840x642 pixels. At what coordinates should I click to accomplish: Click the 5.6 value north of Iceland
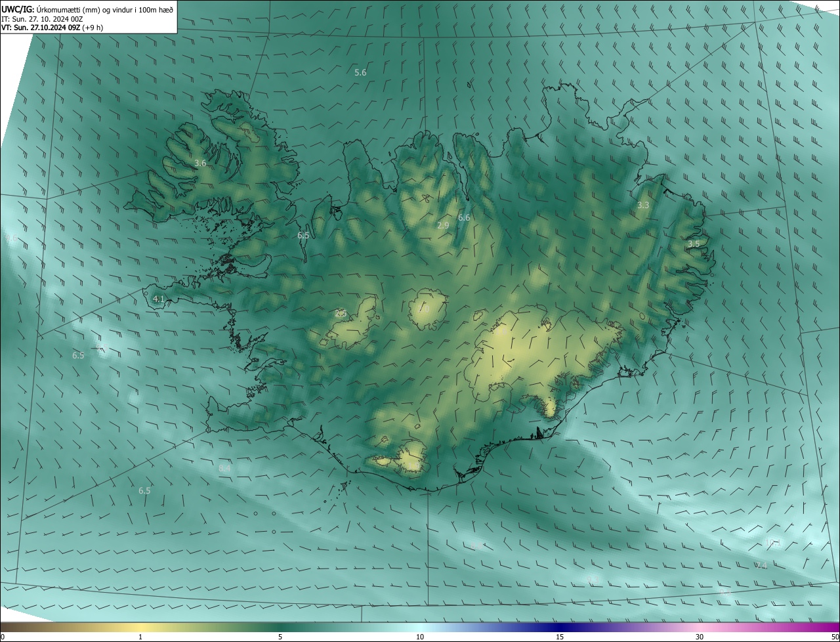click(360, 72)
